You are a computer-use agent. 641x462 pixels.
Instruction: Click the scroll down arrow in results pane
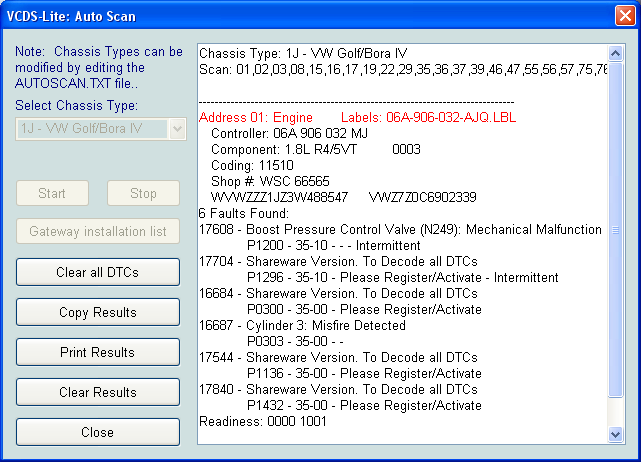point(616,434)
